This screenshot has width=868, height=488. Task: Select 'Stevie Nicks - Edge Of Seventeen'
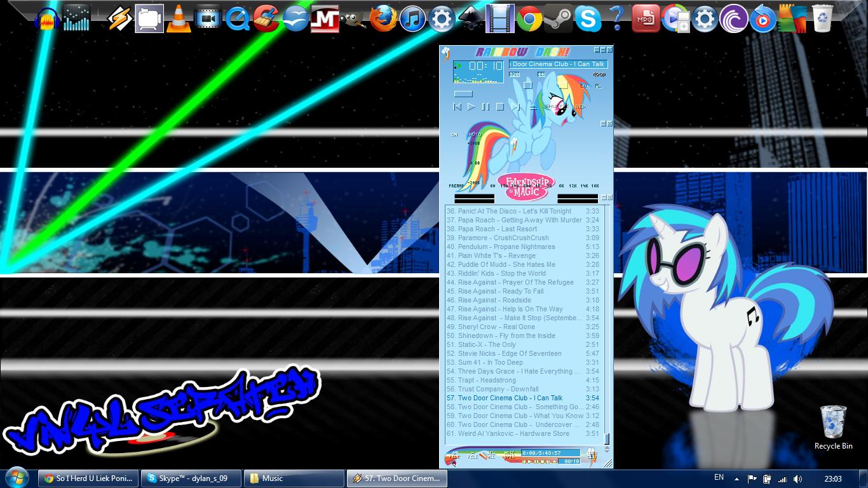(x=522, y=353)
